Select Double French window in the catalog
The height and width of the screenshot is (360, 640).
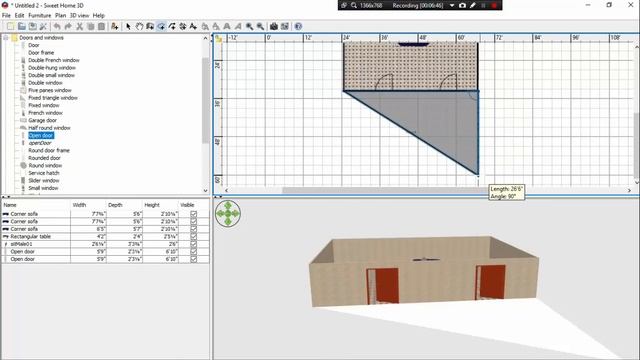(53, 60)
